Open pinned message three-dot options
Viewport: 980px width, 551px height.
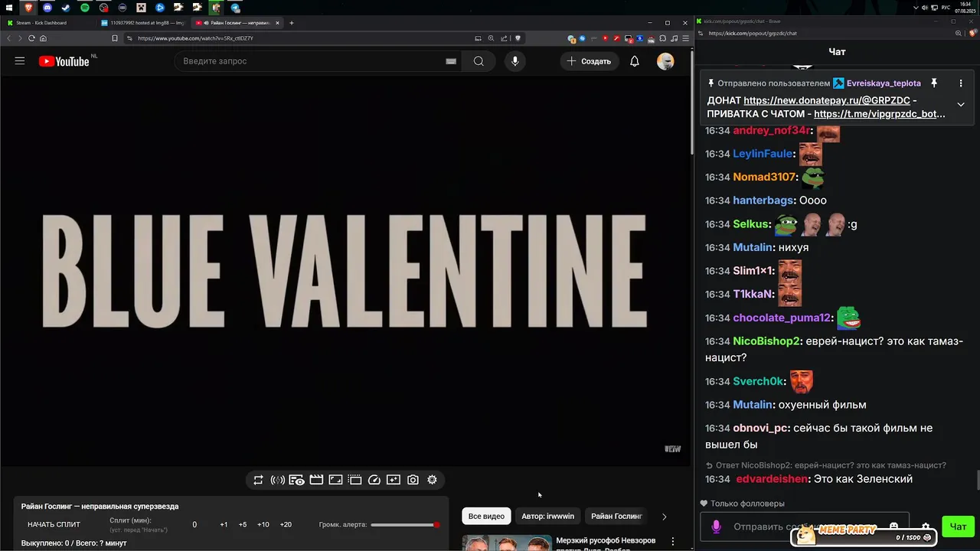point(961,83)
